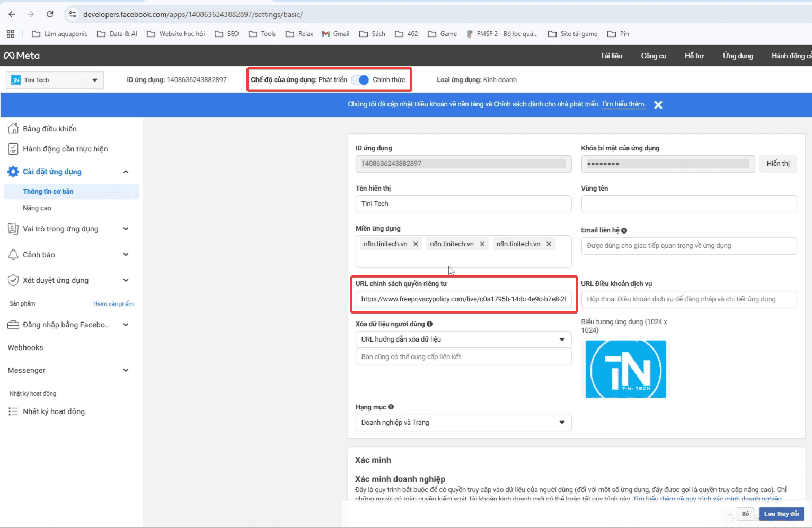Screen dimensions: 812x528
Task: Click Email liên hệ input field
Action: pyautogui.click(x=689, y=246)
